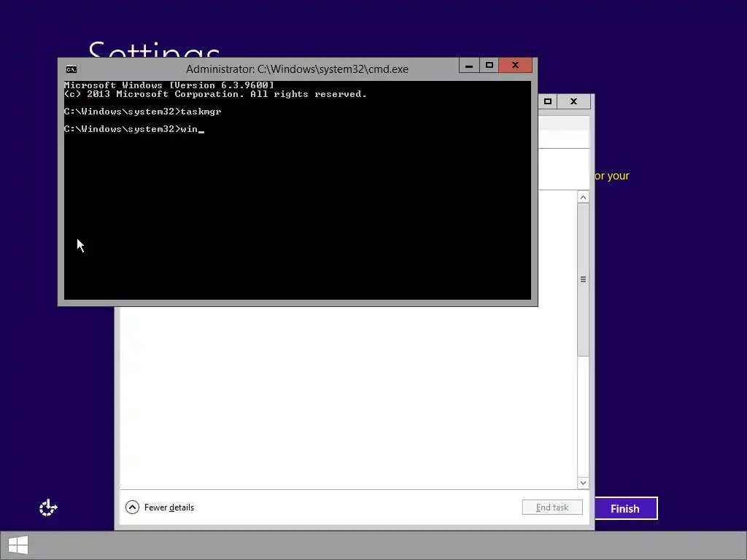Close the Administrator cmd.exe window
This screenshot has width=747, height=560.
coord(516,65)
